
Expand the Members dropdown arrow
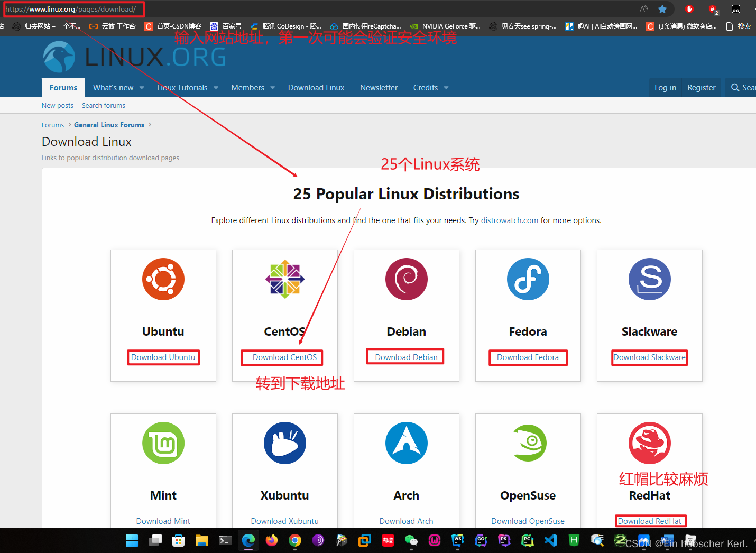tap(273, 88)
